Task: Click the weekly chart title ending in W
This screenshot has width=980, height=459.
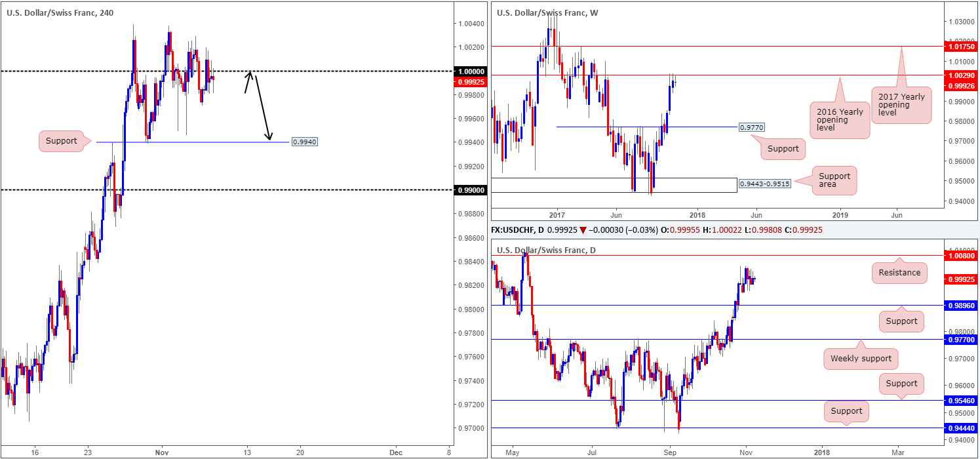Action: (547, 13)
